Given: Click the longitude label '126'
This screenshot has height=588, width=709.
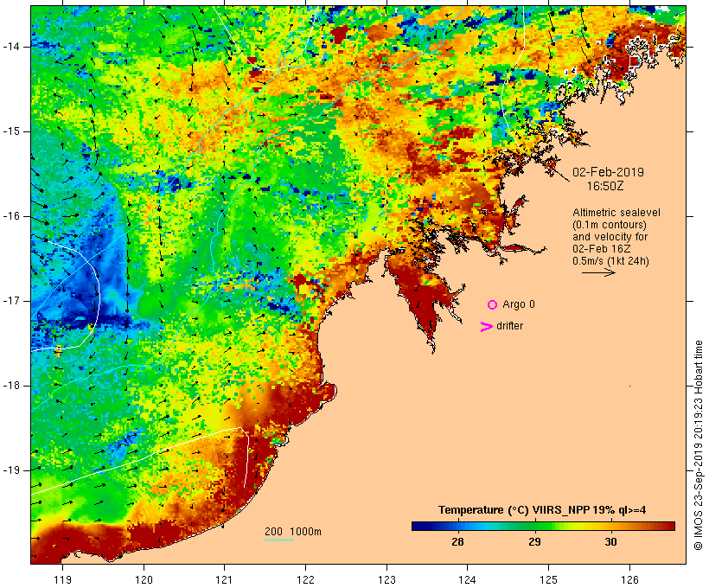Looking at the screenshot, I should (629, 579).
